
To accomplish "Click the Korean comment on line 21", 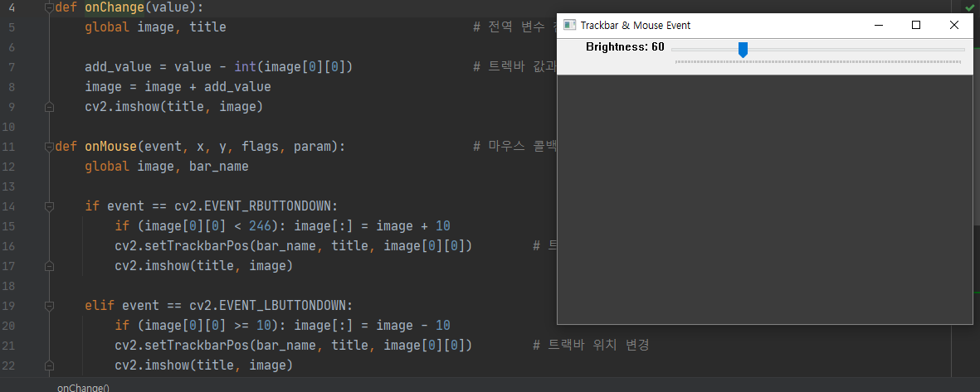I will [x=592, y=346].
